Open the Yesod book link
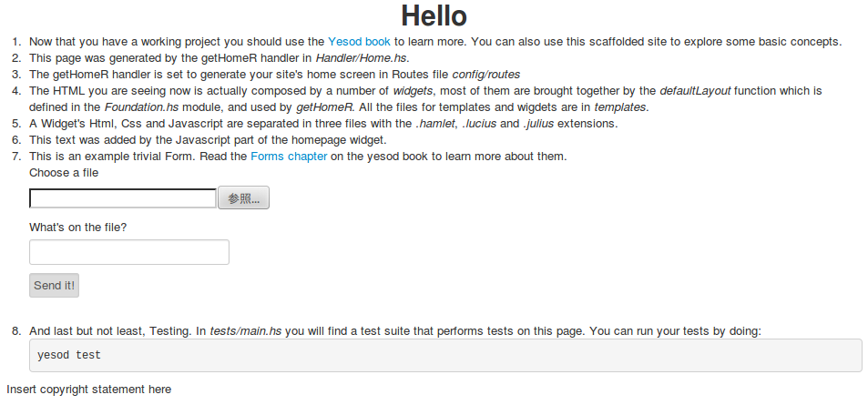868x405 pixels. click(x=359, y=41)
